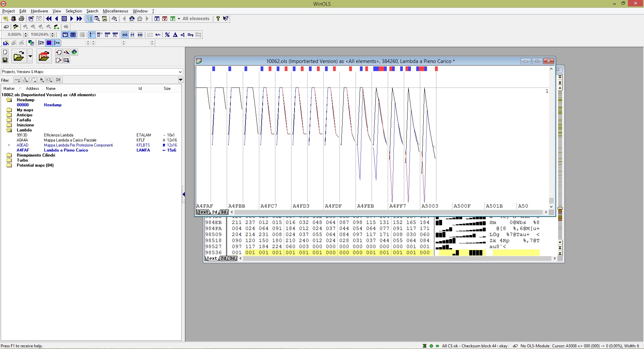Click the binoculars search icon
The image size is (644, 349).
coord(132,19)
